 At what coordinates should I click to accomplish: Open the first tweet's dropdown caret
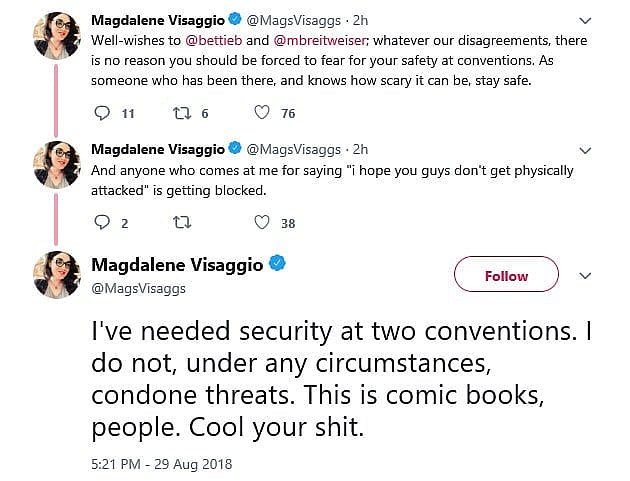click(x=586, y=20)
